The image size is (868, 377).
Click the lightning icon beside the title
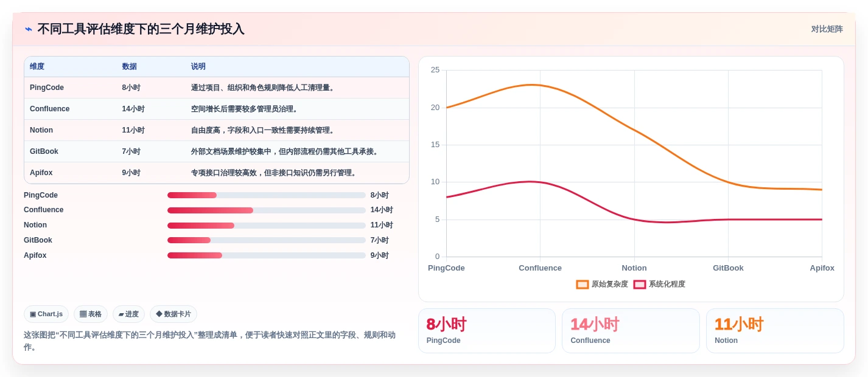pyautogui.click(x=29, y=29)
